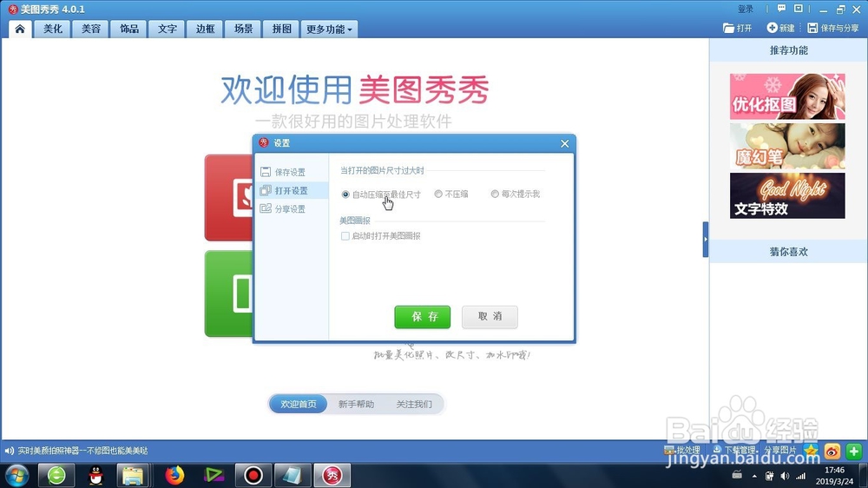
Task: Click the 登录 link
Action: point(746,9)
